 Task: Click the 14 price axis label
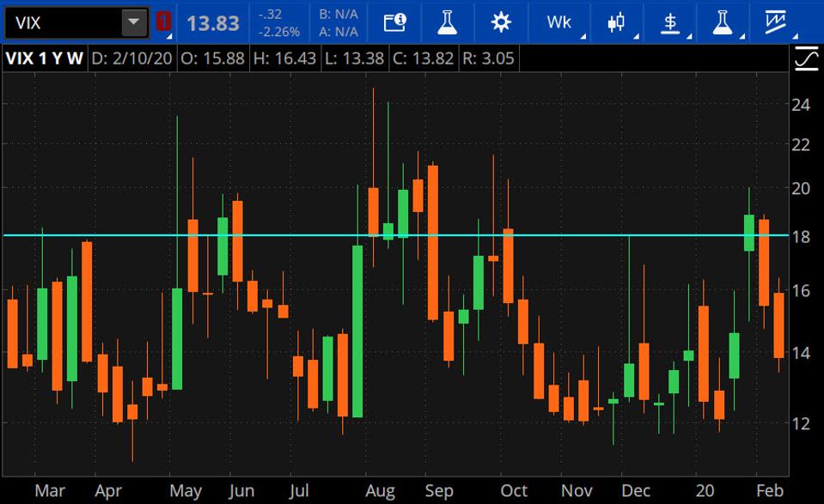coord(801,353)
